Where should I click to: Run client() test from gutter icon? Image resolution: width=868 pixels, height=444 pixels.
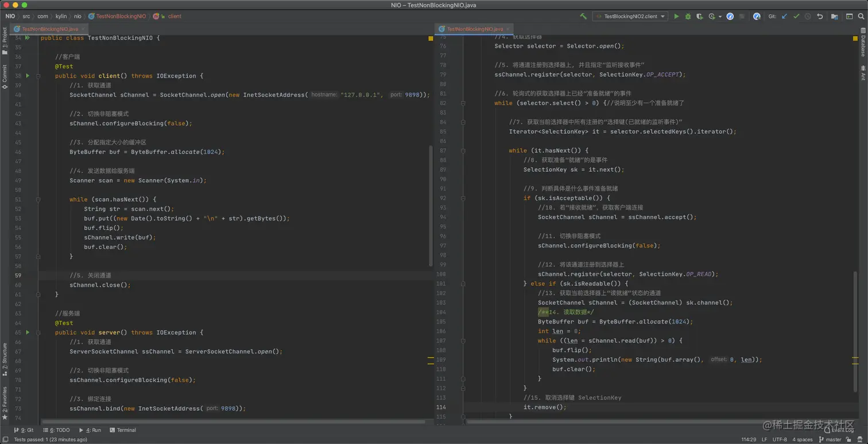27,76
